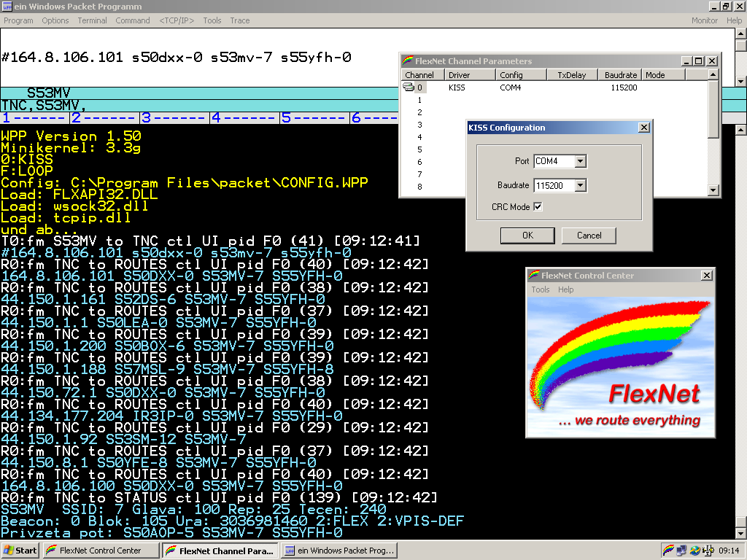
Task: Open the Baudrate 115200 dropdown
Action: point(580,186)
